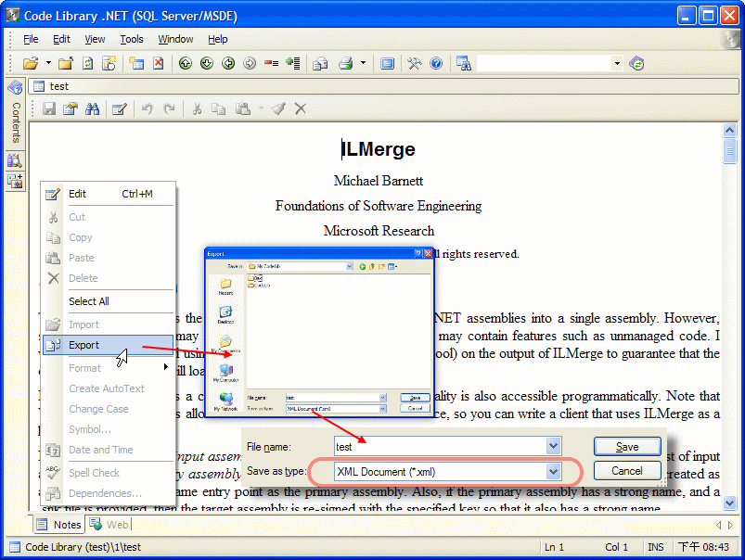
Task: Click the sidebar binoculars search panel icon
Action: point(15,160)
